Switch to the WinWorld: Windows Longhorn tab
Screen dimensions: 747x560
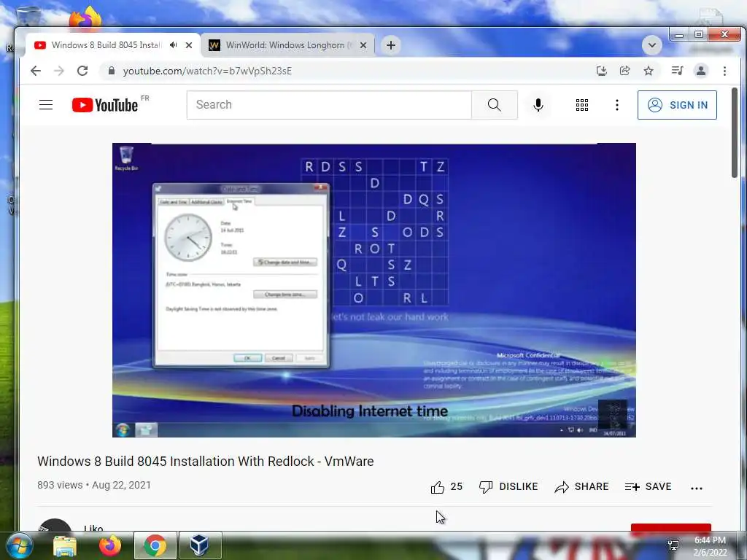(287, 45)
